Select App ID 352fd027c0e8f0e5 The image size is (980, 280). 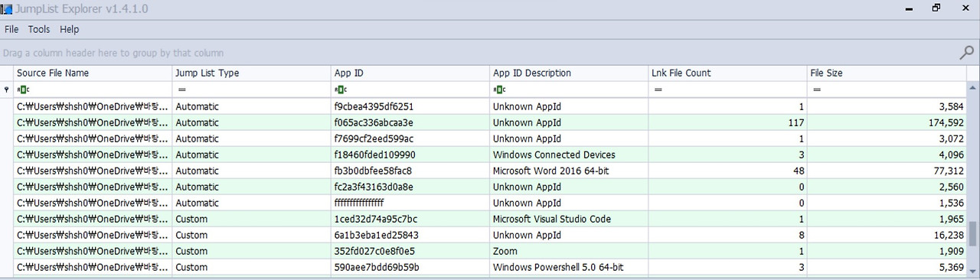point(375,251)
